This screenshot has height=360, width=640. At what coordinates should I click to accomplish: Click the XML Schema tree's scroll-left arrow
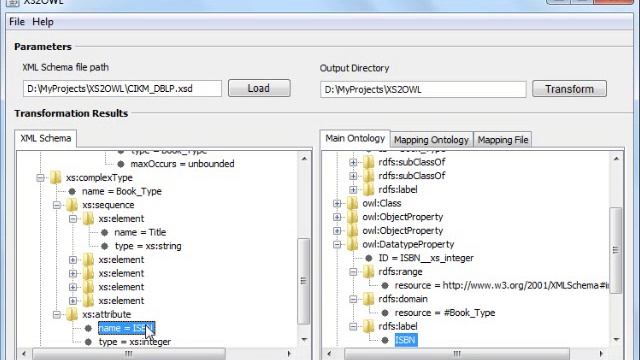tap(24, 353)
